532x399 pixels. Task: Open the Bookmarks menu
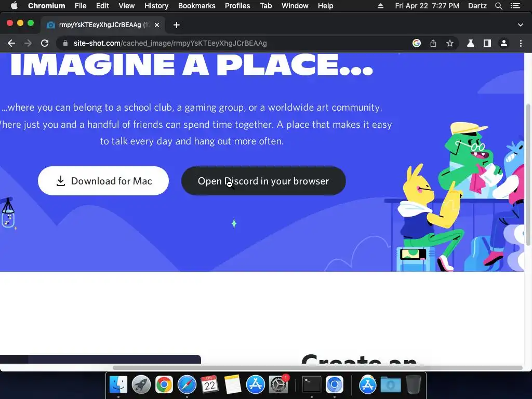(197, 6)
